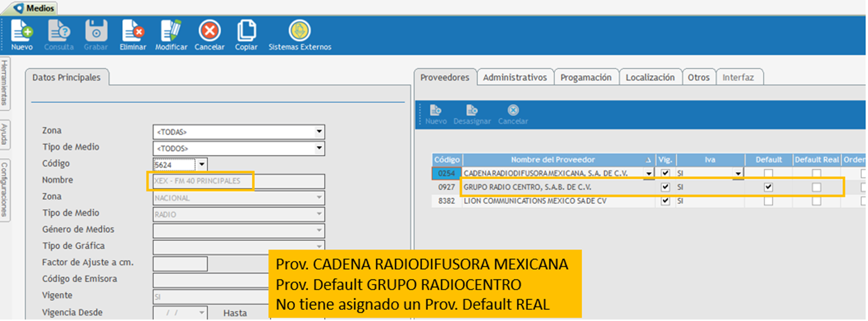Open the Ayuda side tab

(4, 134)
